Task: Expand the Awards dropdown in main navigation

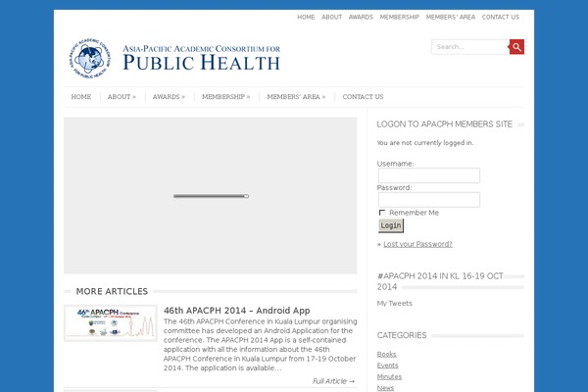Action: [169, 97]
